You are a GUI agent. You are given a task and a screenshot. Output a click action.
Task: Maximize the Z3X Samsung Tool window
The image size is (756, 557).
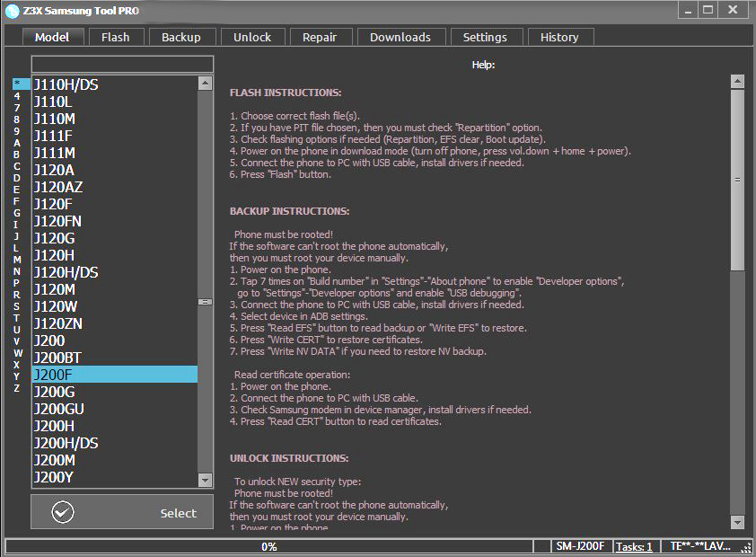tap(708, 10)
